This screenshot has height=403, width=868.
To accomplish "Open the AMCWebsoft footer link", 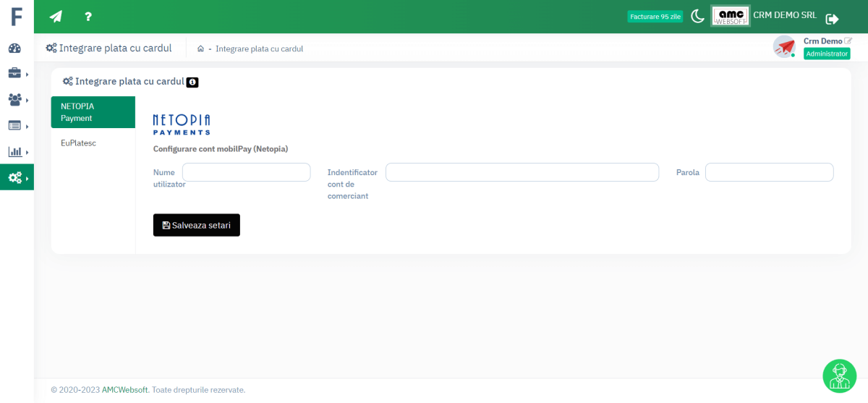I will 124,390.
